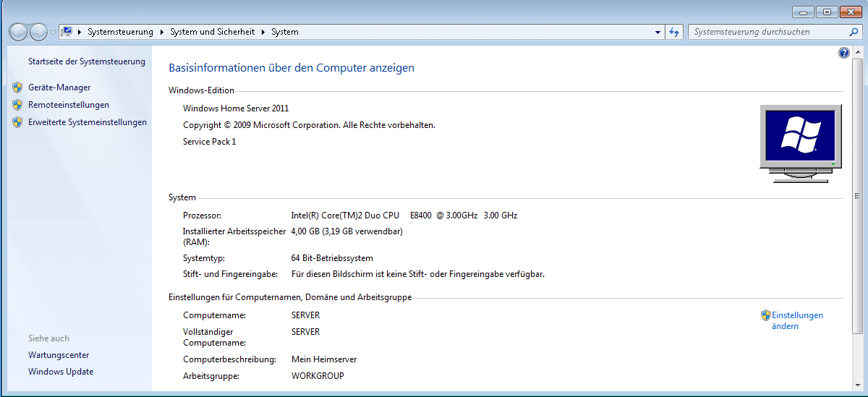Screen dimensions: 868x397
Task: Click the heading Basisinformationen über den Computer anzeigen
Action: tap(292, 68)
